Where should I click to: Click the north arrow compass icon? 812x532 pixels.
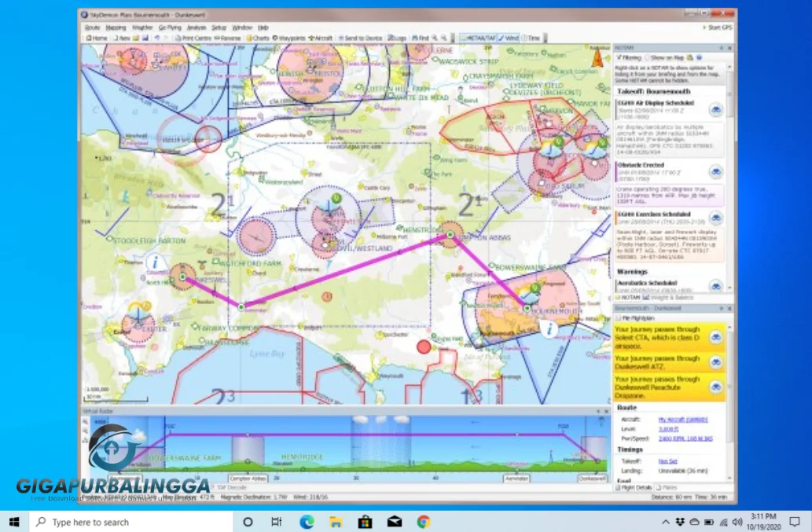[x=597, y=57]
